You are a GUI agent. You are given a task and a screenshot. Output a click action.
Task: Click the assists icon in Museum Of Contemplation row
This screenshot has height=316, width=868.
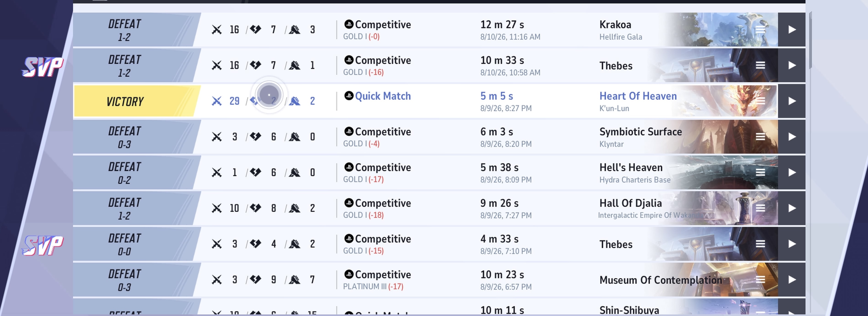pyautogui.click(x=295, y=280)
